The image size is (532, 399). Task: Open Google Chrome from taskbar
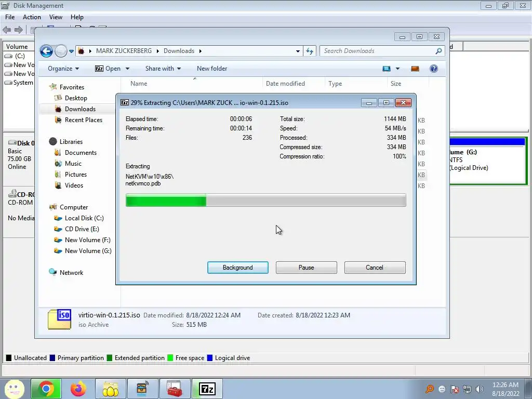coord(46,389)
